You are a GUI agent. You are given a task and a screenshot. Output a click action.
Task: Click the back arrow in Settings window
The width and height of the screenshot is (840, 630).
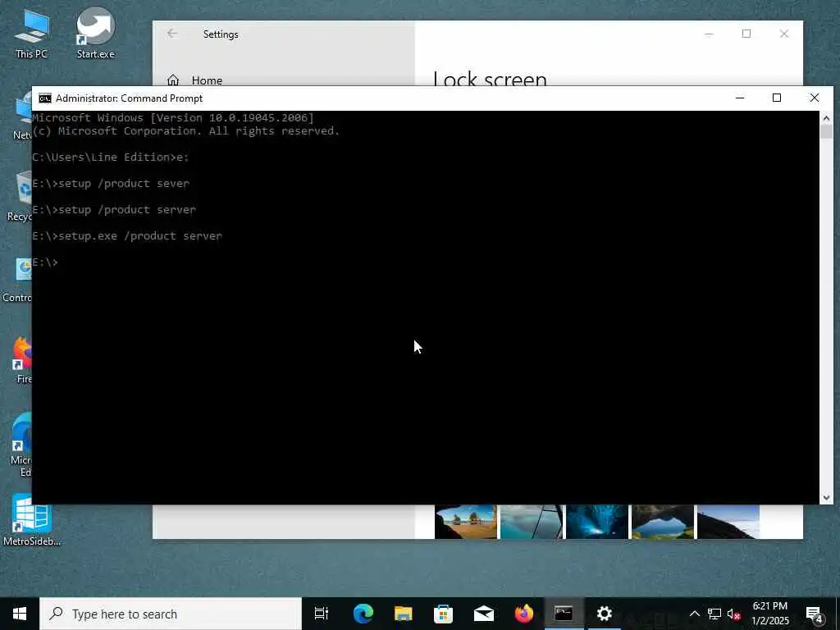[x=172, y=34]
